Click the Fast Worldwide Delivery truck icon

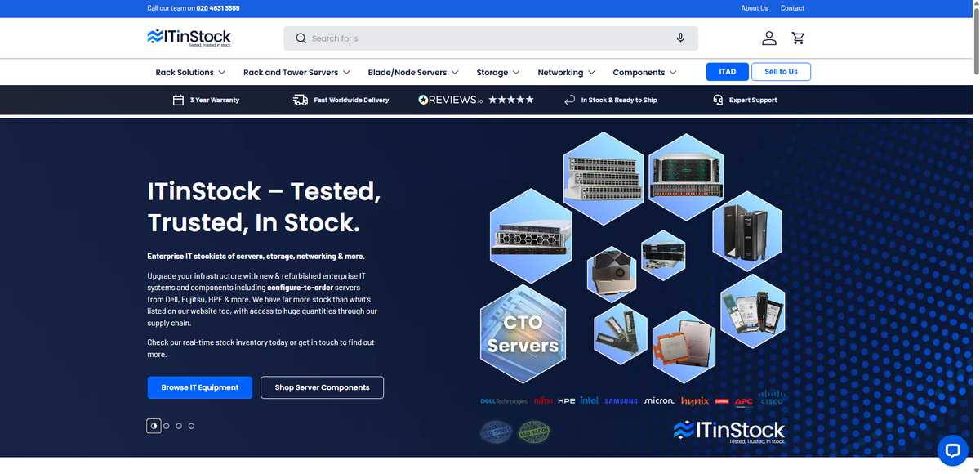coord(301,100)
